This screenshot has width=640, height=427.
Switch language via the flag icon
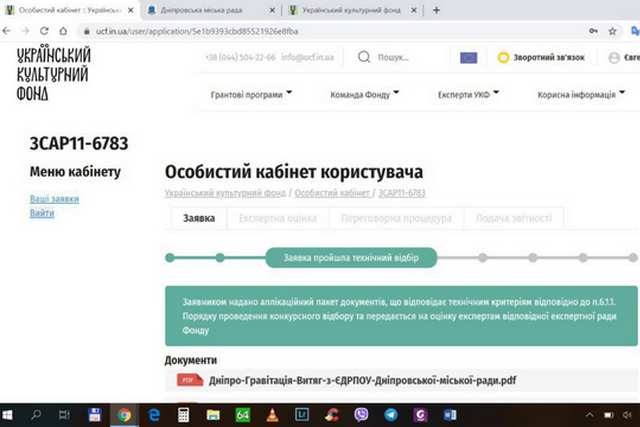click(469, 58)
